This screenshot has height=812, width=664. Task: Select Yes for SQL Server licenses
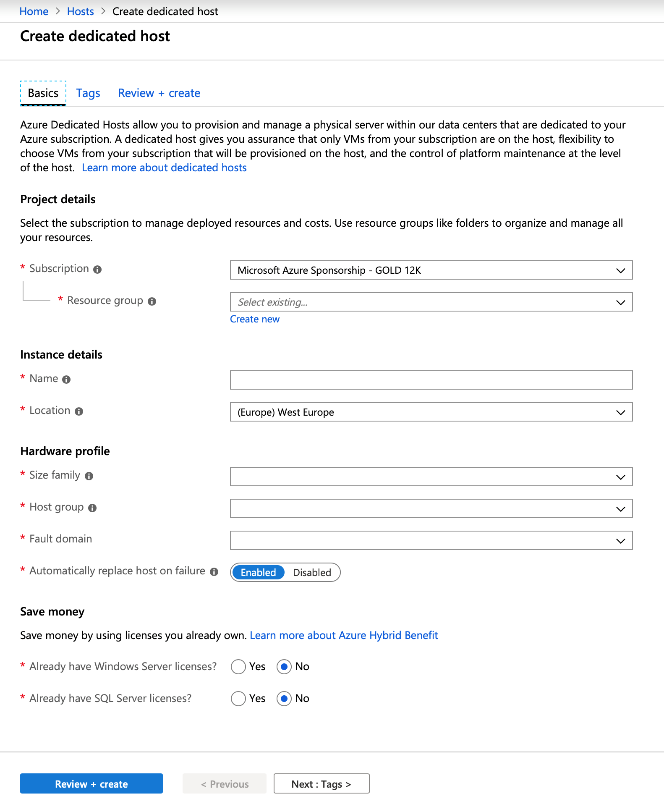(x=238, y=699)
